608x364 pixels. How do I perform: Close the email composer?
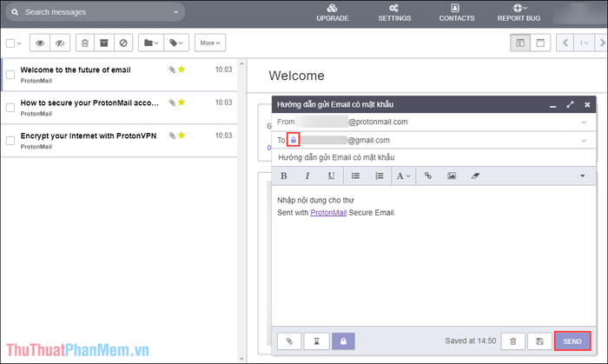[x=587, y=104]
